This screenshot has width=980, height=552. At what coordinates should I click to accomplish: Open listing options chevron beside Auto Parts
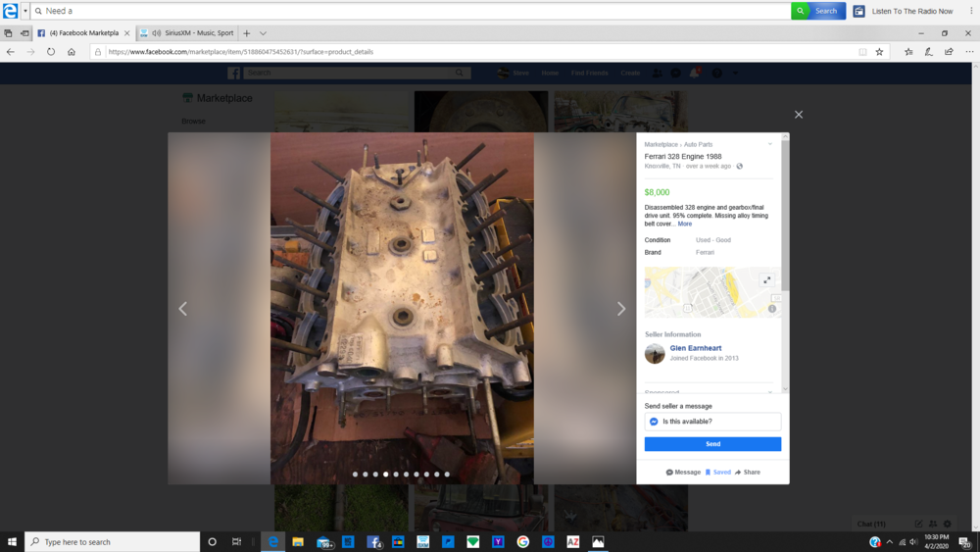pyautogui.click(x=770, y=144)
